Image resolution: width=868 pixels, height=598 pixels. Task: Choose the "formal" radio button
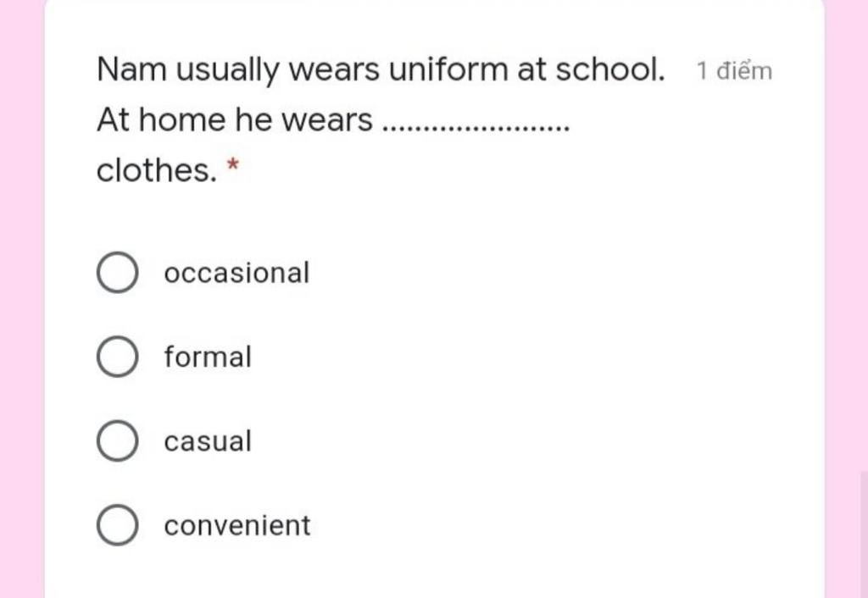click(117, 357)
